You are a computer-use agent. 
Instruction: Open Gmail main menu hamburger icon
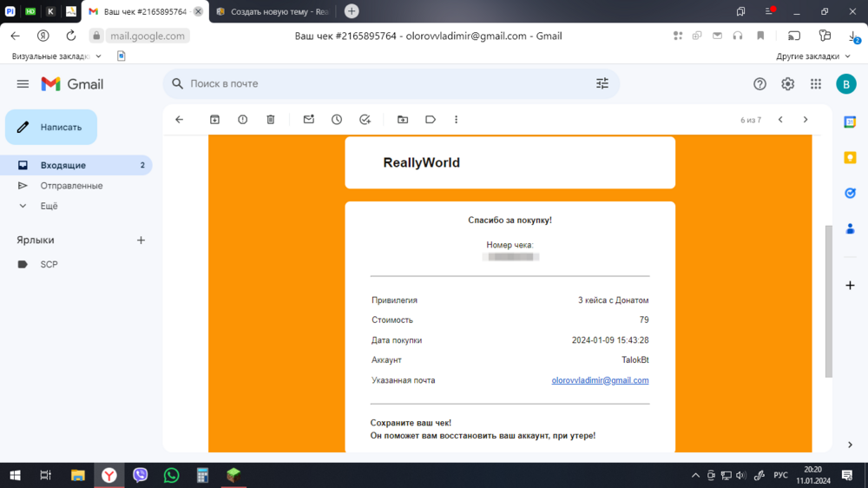pyautogui.click(x=23, y=84)
